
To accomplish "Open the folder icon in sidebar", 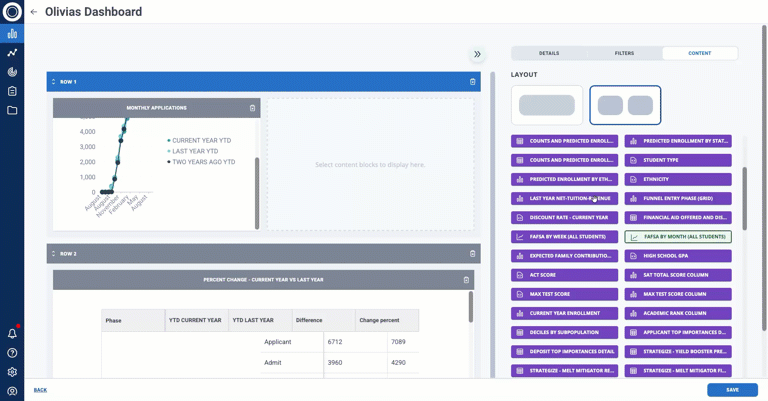I will (12, 110).
